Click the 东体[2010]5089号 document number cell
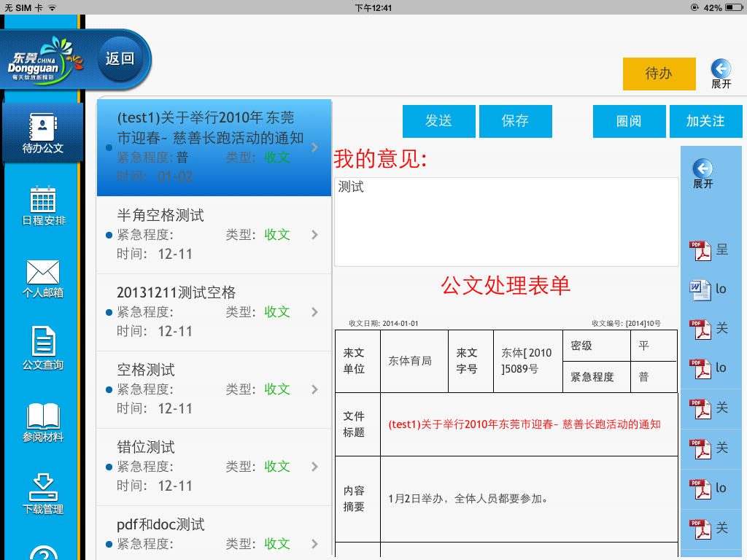This screenshot has width=747, height=560. tap(527, 361)
